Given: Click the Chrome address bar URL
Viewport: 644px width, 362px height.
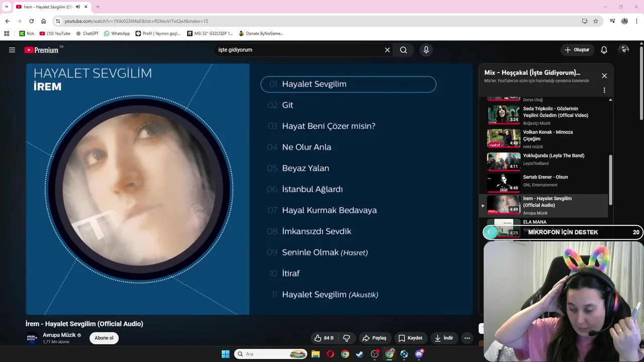Looking at the screenshot, I should (136, 21).
